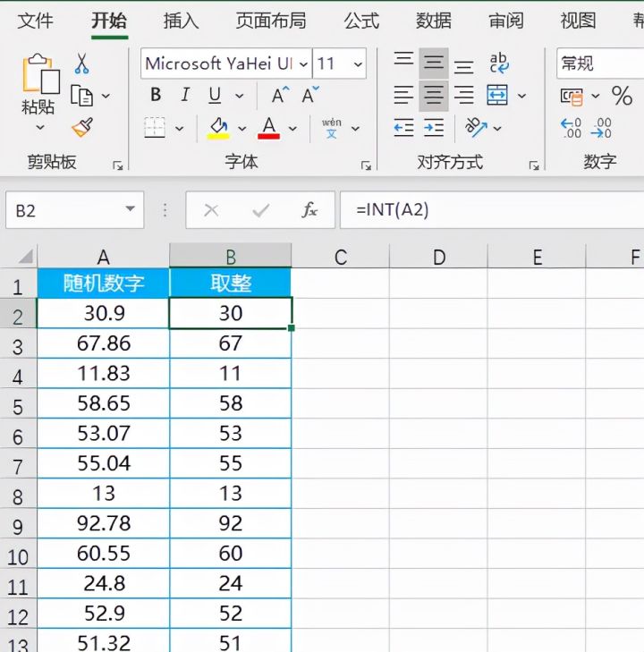Click the select all corner triangle
This screenshot has width=644, height=652.
point(25,256)
